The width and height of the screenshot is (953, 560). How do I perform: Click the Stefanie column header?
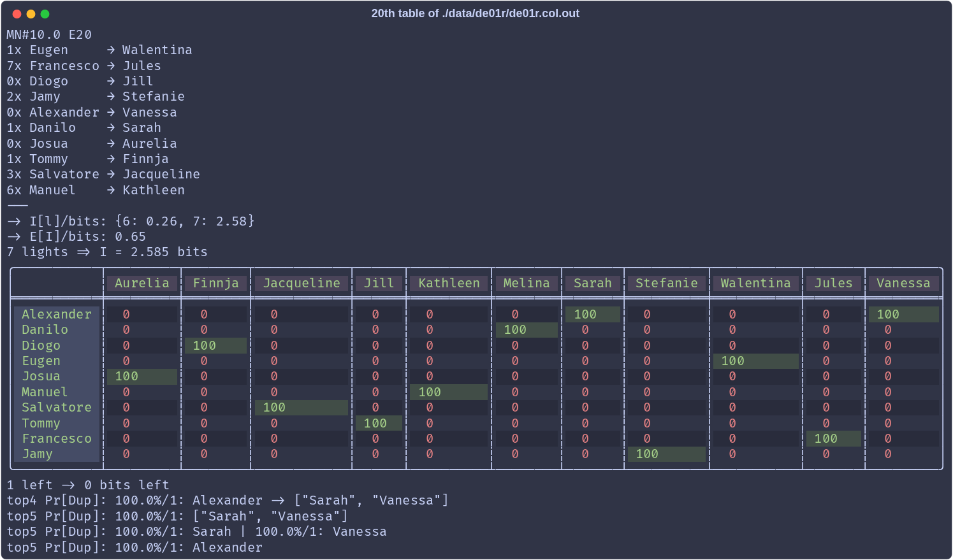(667, 283)
